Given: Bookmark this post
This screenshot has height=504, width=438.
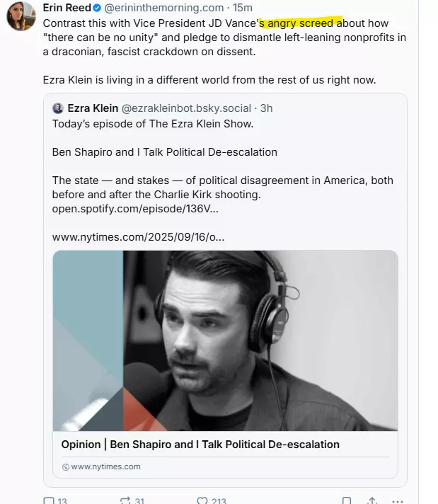Looking at the screenshot, I should 347,500.
